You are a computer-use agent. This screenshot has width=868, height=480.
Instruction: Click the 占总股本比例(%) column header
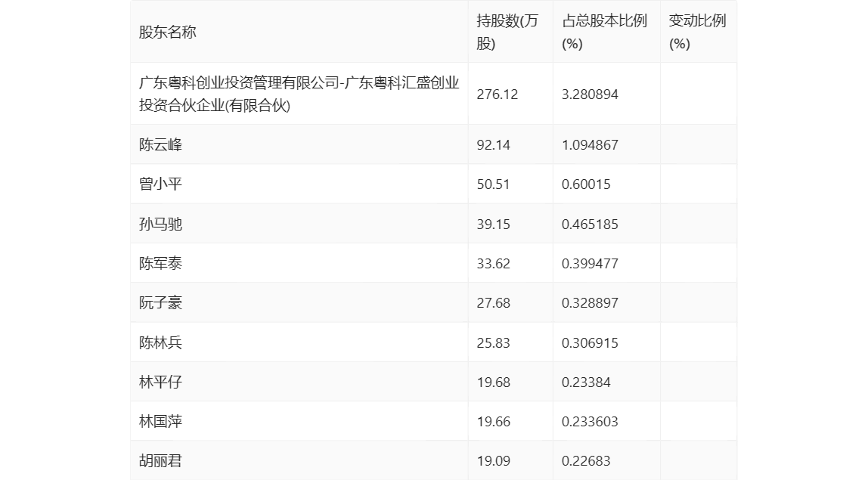[604, 32]
